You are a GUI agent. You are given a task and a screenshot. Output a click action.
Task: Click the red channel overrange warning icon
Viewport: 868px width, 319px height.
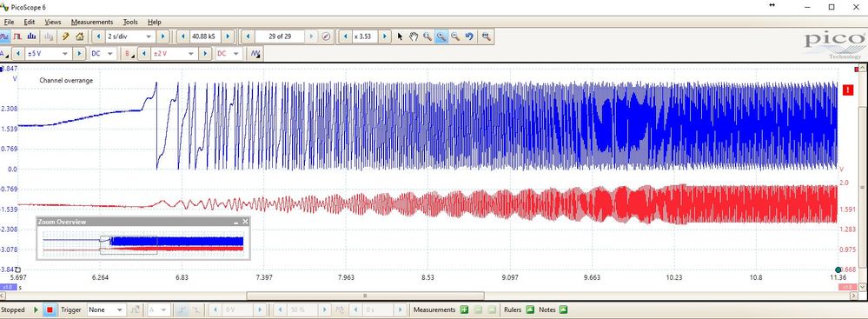(x=847, y=90)
